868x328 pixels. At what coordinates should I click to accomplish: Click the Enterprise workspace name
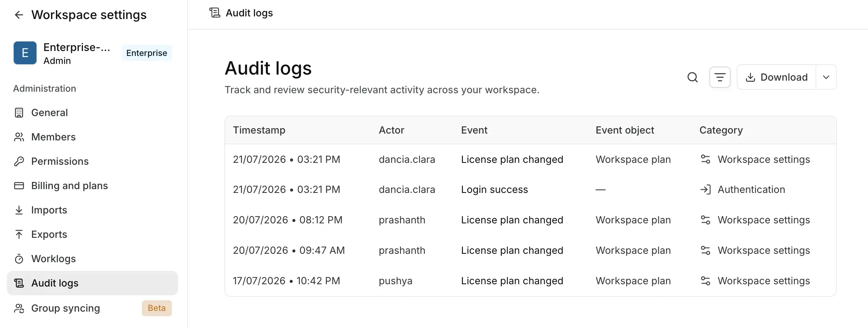click(x=77, y=47)
